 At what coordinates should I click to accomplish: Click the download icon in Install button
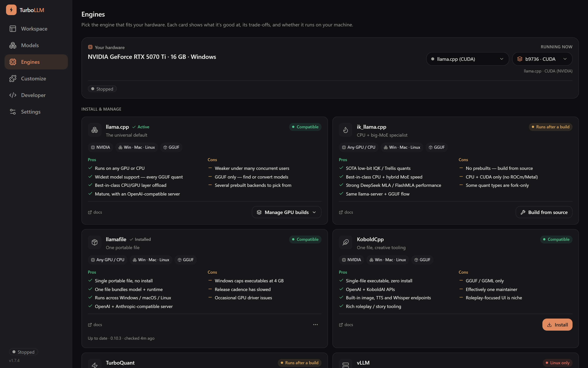(549, 325)
